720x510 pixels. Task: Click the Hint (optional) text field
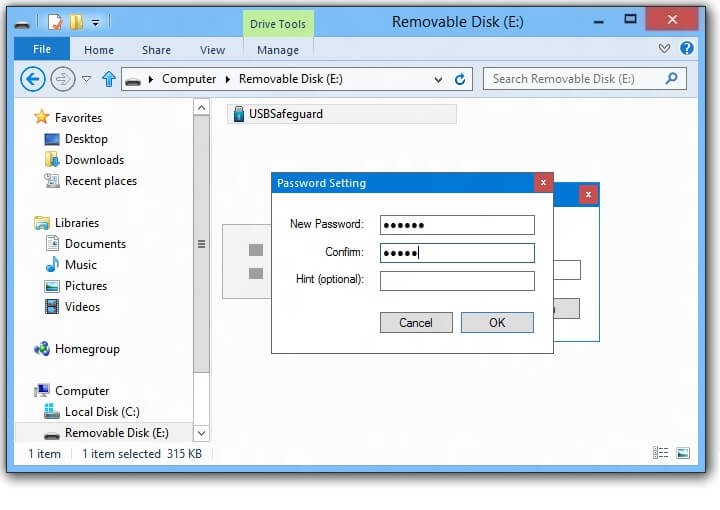coord(457,280)
